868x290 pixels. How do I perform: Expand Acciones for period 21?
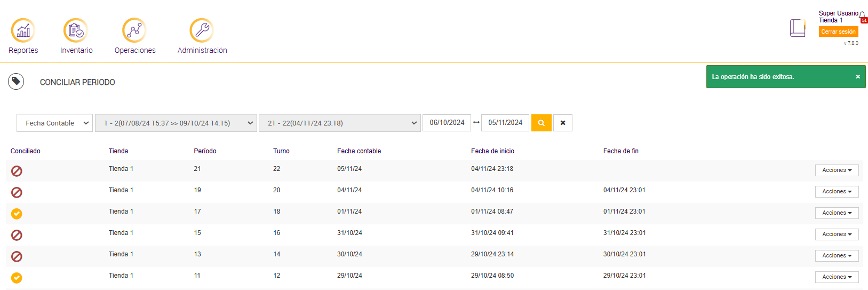837,170
